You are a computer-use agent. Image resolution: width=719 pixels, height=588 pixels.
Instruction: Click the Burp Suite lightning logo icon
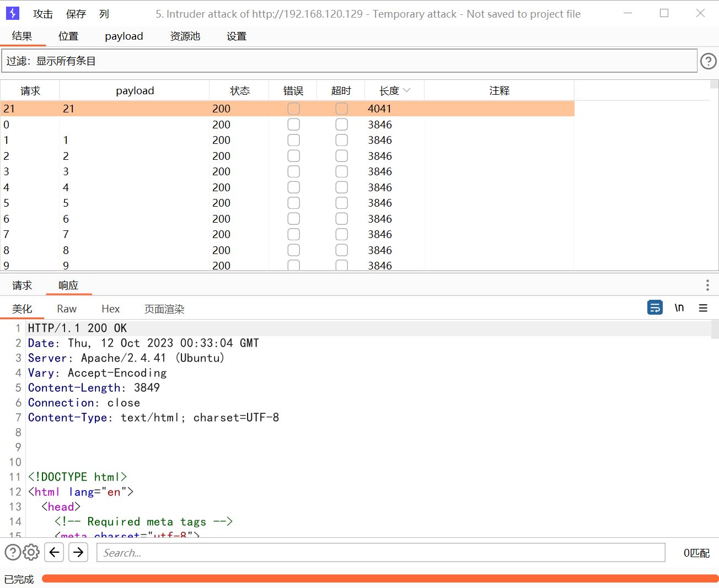12,13
